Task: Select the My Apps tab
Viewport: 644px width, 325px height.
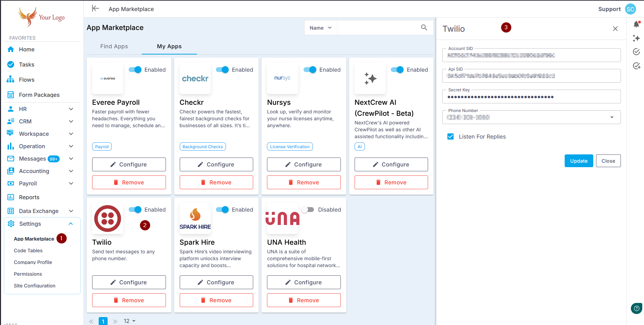Action: pyautogui.click(x=169, y=46)
